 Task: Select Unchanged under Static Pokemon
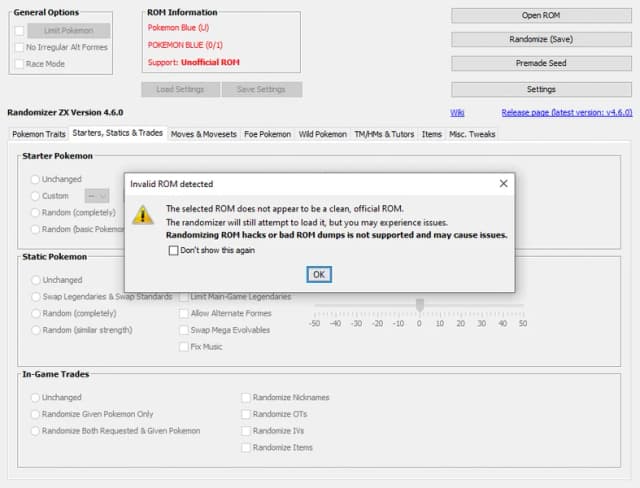click(36, 280)
